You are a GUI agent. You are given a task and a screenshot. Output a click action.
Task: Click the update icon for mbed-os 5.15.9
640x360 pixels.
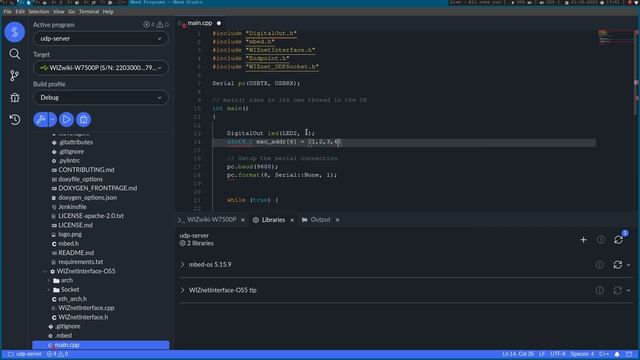pos(618,265)
